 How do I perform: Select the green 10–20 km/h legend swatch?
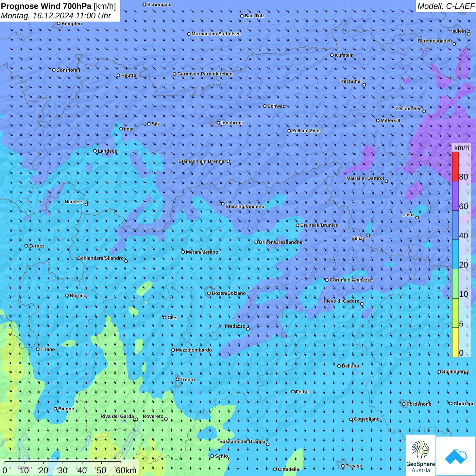pos(455,284)
